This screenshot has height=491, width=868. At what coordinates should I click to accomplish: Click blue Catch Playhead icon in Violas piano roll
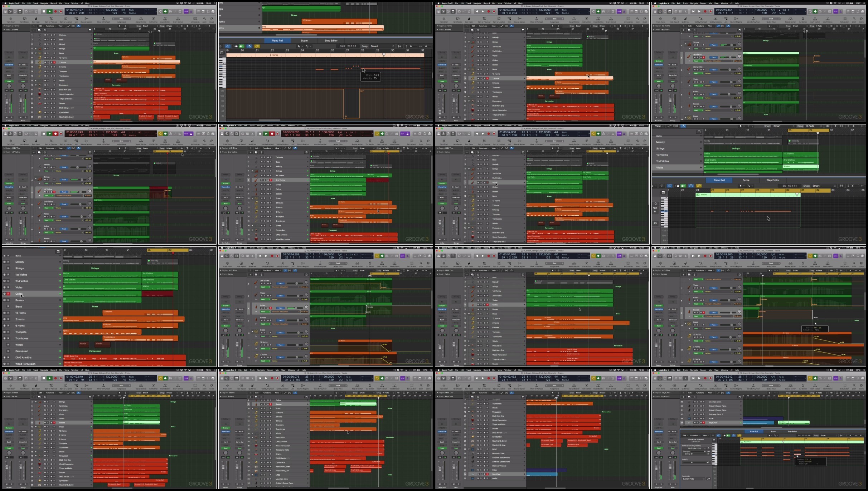[691, 186]
